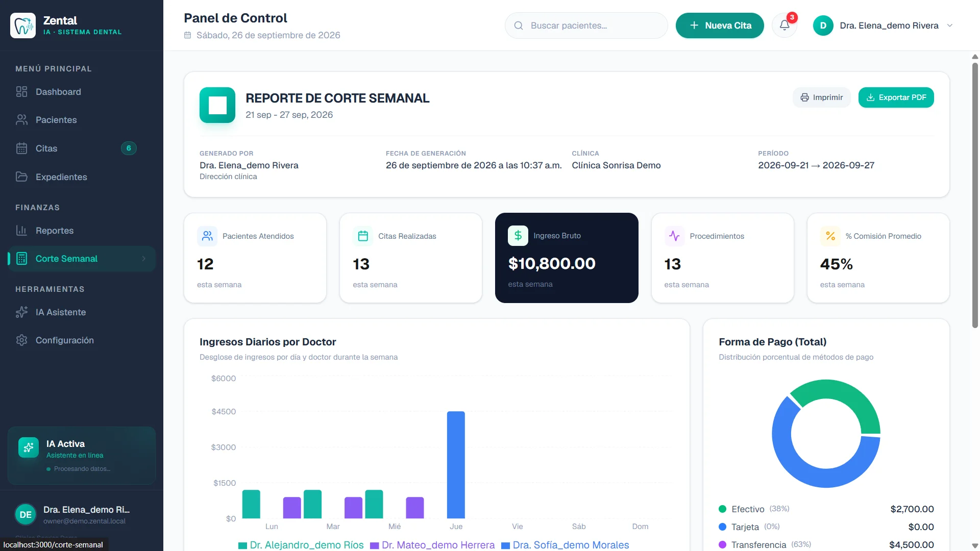The height and width of the screenshot is (551, 980).
Task: Click the Efectivo legend row
Action: pos(826,509)
